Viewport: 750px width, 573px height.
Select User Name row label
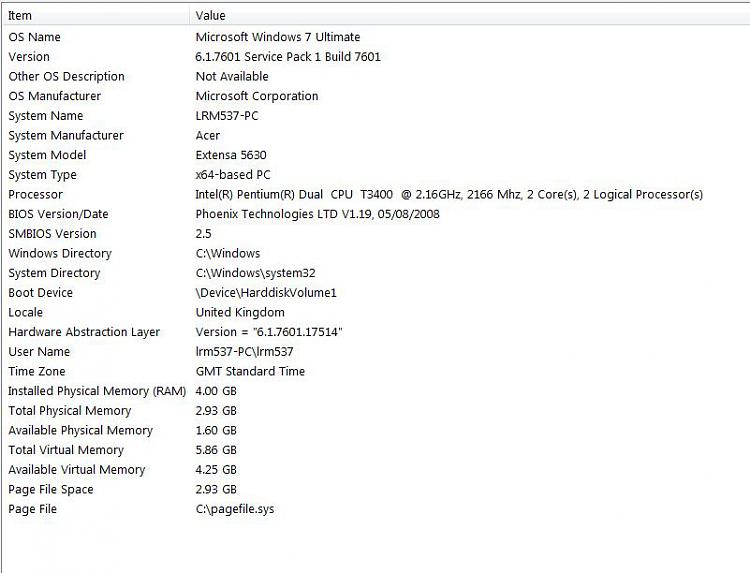[x=39, y=352]
